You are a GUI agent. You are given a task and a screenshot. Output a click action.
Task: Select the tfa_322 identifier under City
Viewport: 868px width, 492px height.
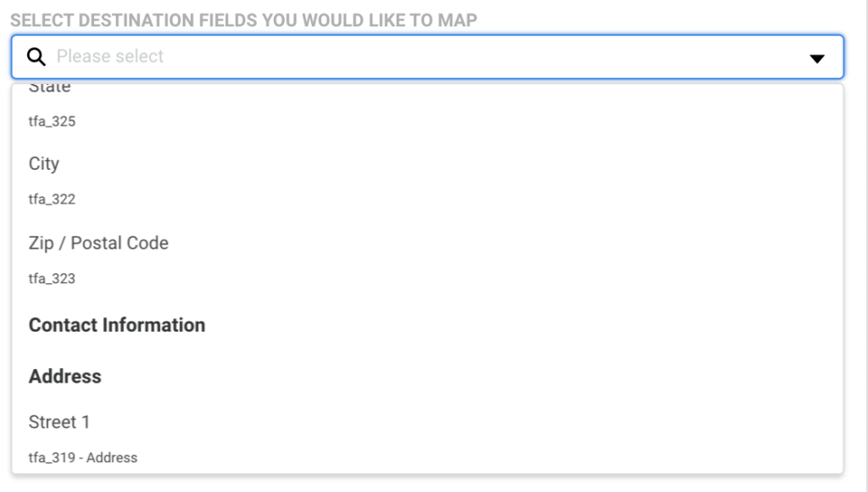52,199
